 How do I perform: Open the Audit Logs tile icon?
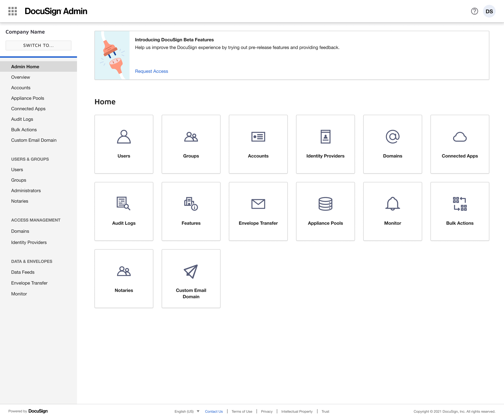(x=123, y=203)
